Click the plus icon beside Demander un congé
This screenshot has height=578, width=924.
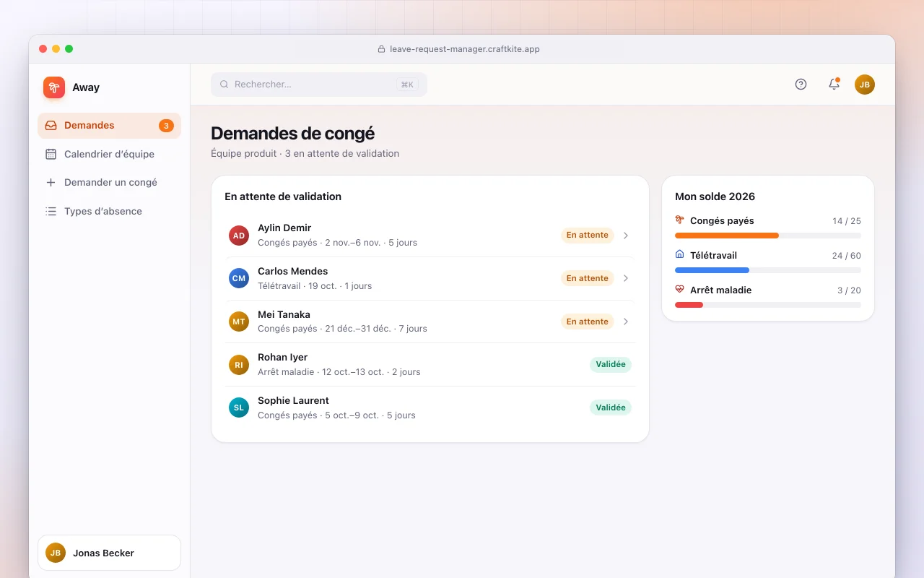point(51,183)
